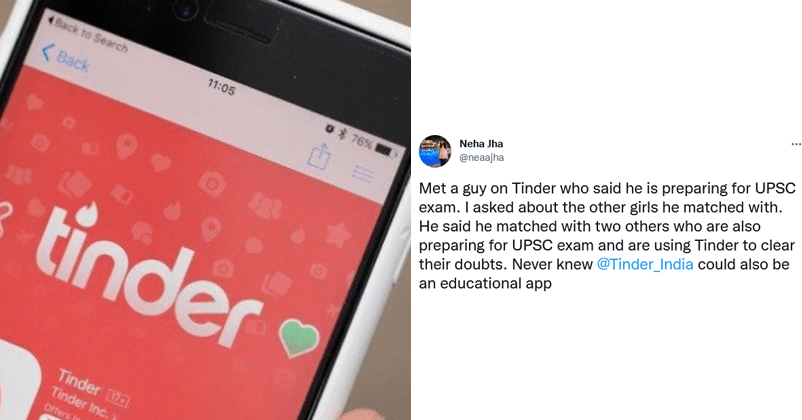Image resolution: width=802 pixels, height=420 pixels.
Task: Click the large tinder logo text
Action: pyautogui.click(x=148, y=274)
